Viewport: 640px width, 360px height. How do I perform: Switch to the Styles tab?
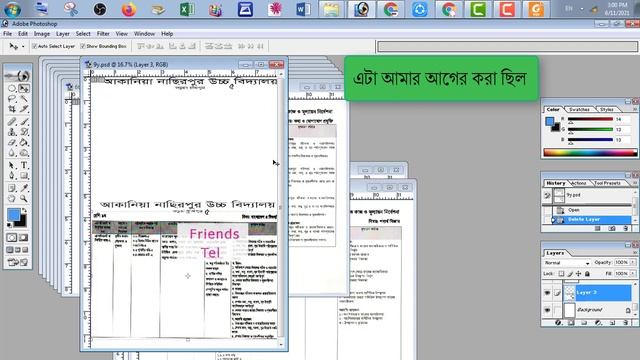(x=607, y=109)
